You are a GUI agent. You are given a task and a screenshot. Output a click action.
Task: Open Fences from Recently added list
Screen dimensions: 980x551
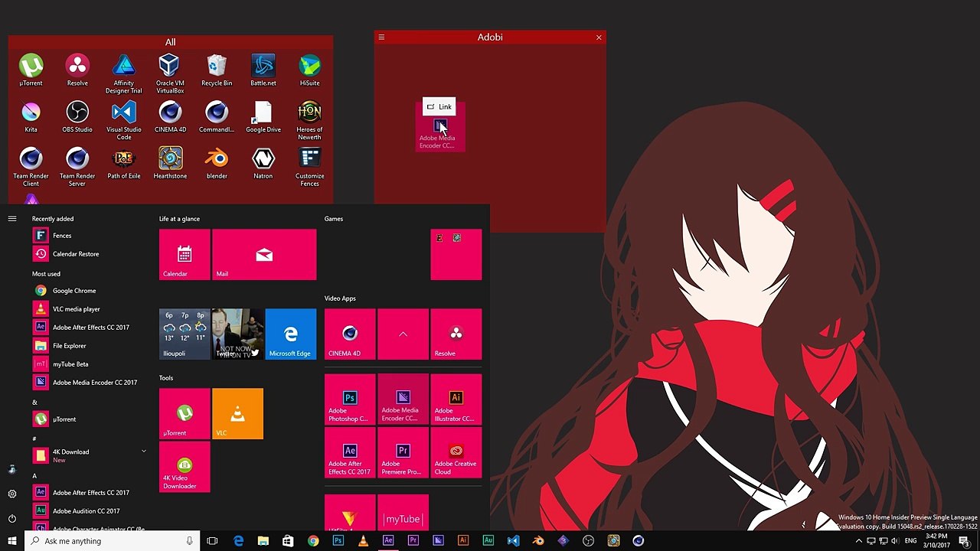pyautogui.click(x=89, y=236)
